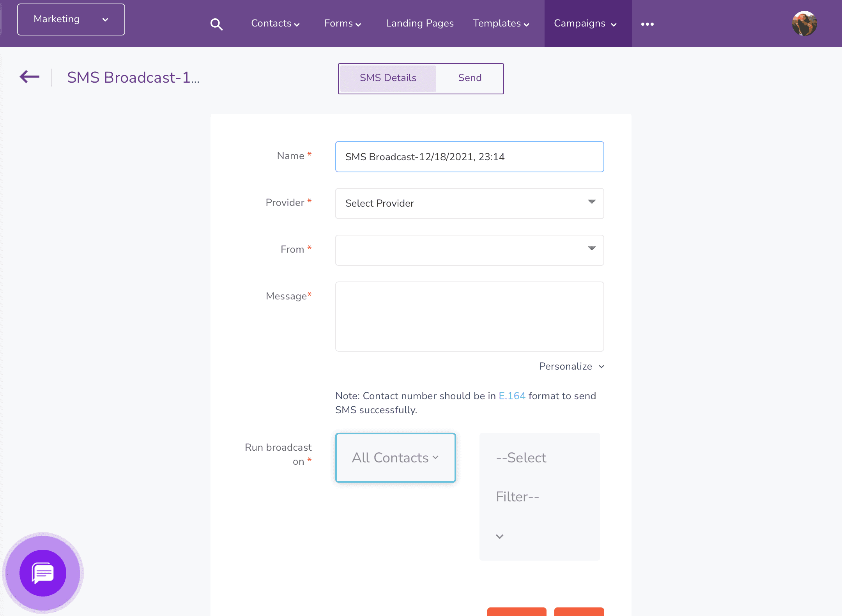The height and width of the screenshot is (616, 842).
Task: Expand the Personalize options
Action: click(x=571, y=366)
